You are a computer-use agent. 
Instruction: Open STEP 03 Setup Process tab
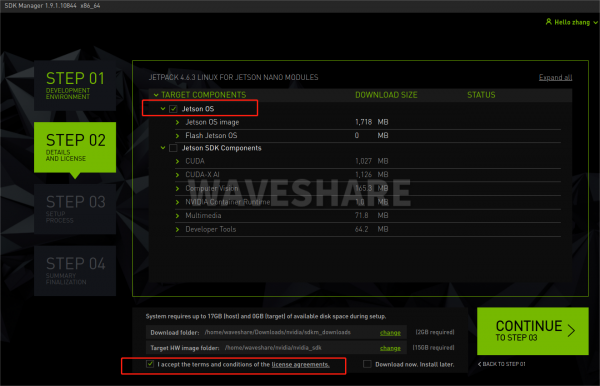(75, 209)
